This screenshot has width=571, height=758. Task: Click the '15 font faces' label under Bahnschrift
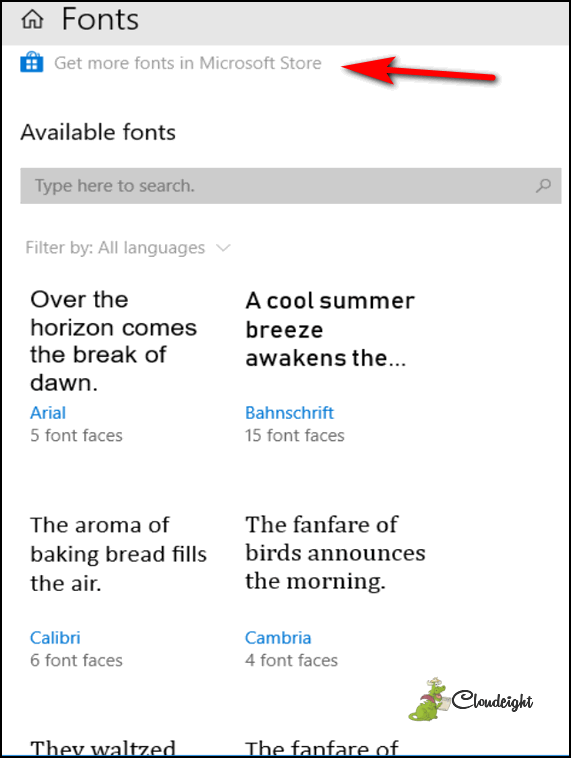point(295,436)
